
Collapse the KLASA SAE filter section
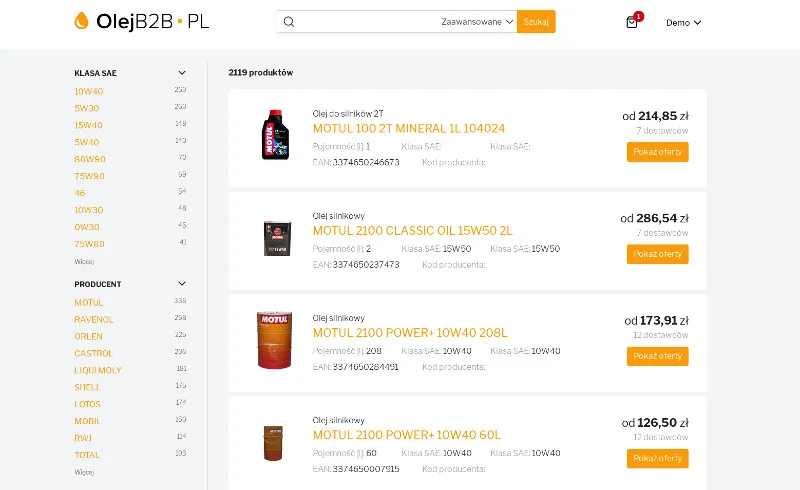point(182,73)
